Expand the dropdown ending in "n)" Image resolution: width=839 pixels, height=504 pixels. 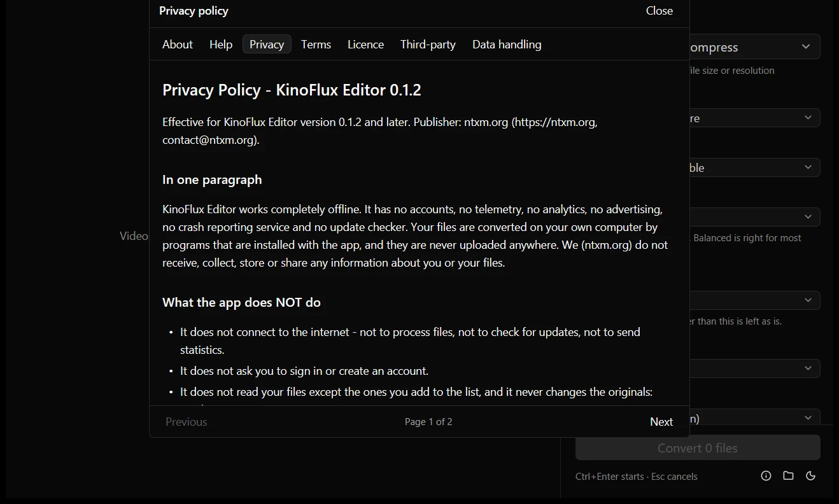[755, 418]
